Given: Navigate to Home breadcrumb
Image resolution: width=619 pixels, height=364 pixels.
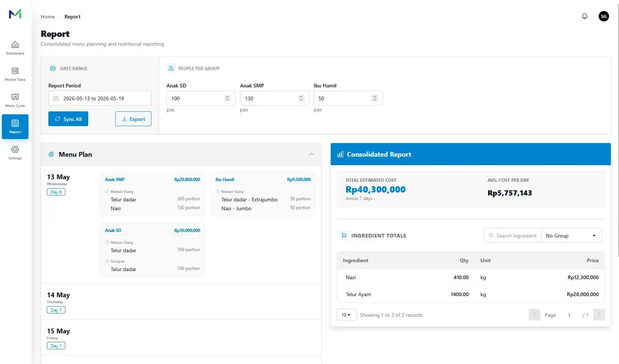Looking at the screenshot, I should click(x=48, y=17).
